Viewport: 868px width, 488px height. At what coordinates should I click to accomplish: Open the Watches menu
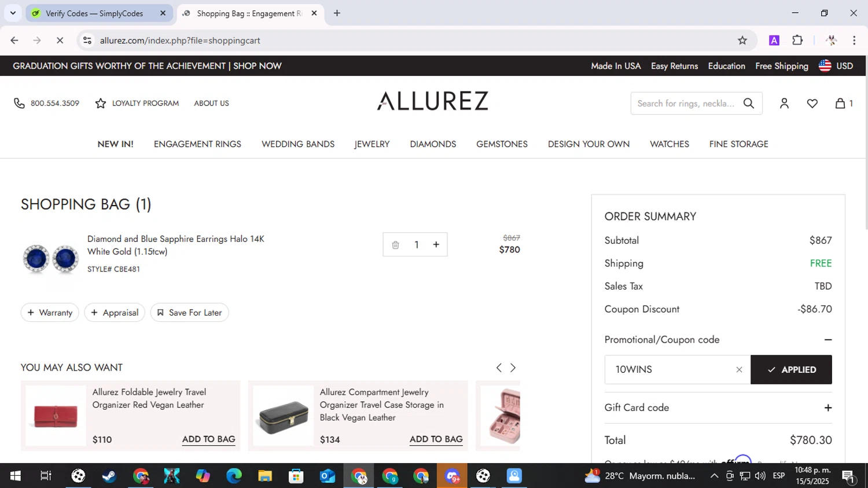tap(670, 144)
